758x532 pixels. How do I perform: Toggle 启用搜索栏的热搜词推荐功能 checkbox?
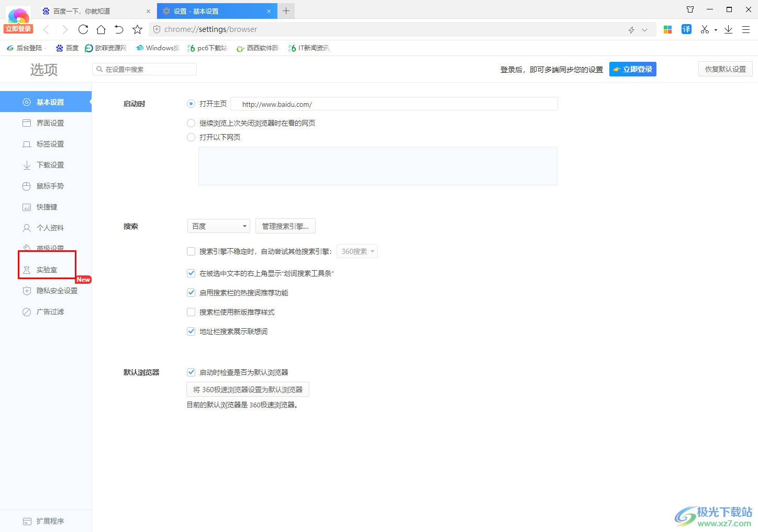[x=191, y=293]
